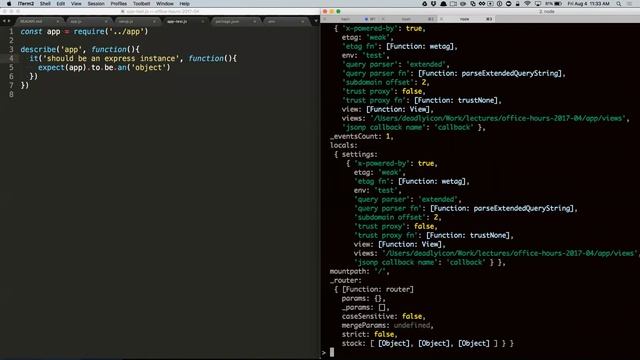This screenshot has width=640, height=360.
Task: Click the describe('app' line in the editor
Action: [80, 49]
